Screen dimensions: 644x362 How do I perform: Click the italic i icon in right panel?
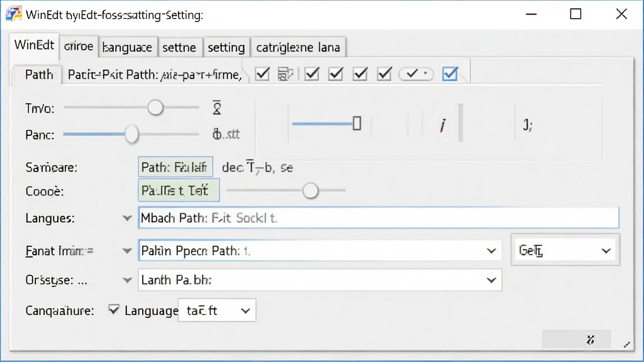tap(442, 125)
